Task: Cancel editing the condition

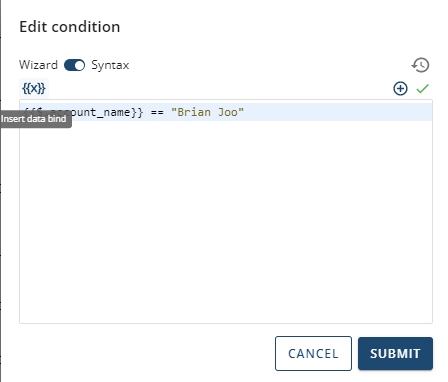Action: pos(313,353)
